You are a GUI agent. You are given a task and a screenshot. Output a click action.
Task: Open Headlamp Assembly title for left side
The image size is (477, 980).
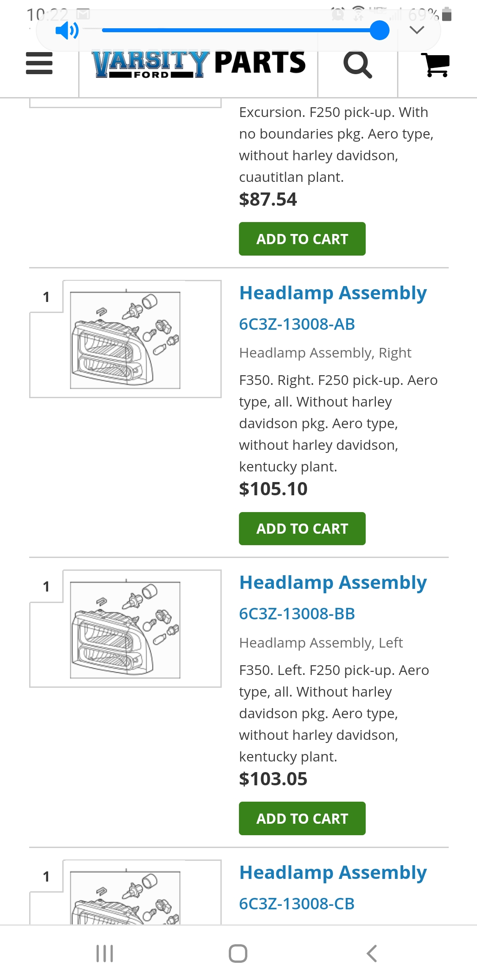[333, 583]
